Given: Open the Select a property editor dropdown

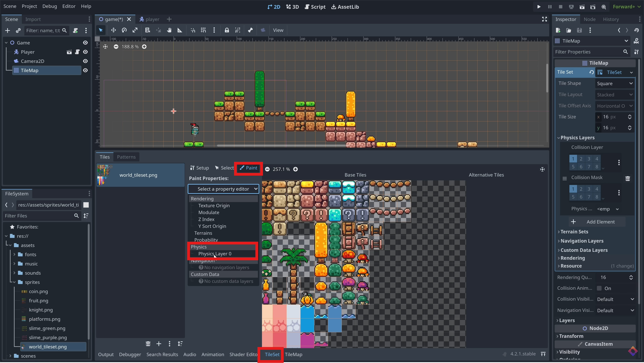Looking at the screenshot, I should click(x=223, y=189).
